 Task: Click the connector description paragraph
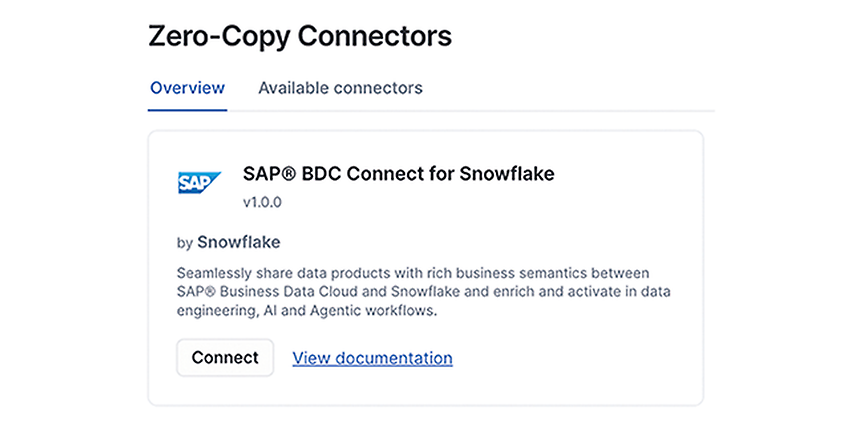423,292
